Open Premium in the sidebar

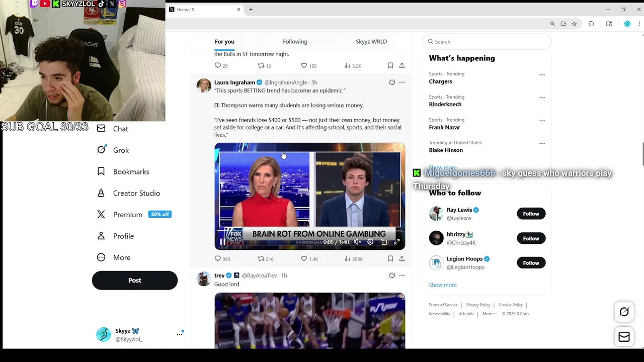134,215
